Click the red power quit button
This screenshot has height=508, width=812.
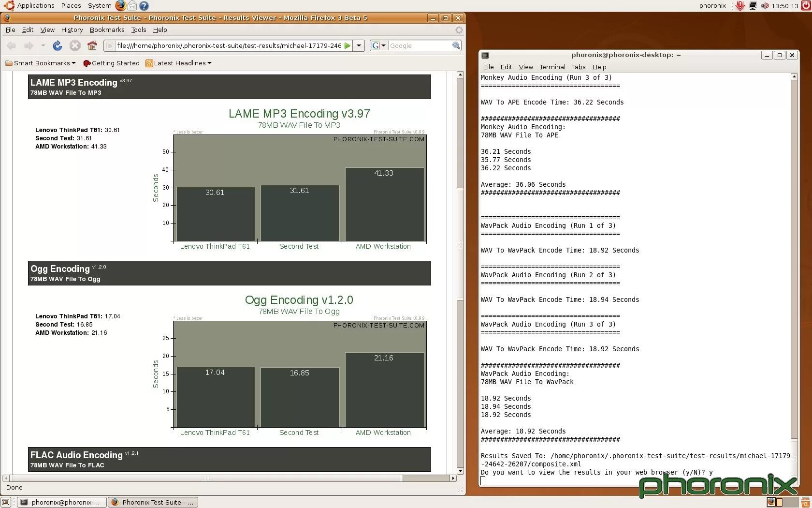806,6
